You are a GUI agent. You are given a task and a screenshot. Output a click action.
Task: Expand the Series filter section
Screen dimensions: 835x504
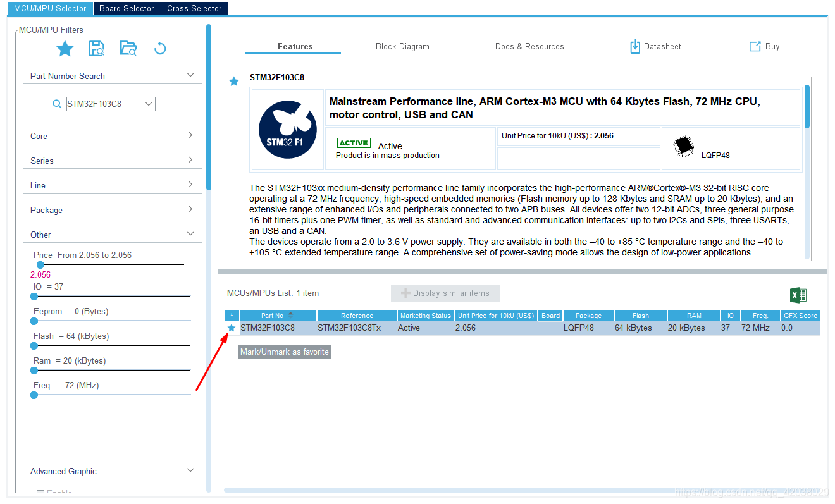click(190, 160)
